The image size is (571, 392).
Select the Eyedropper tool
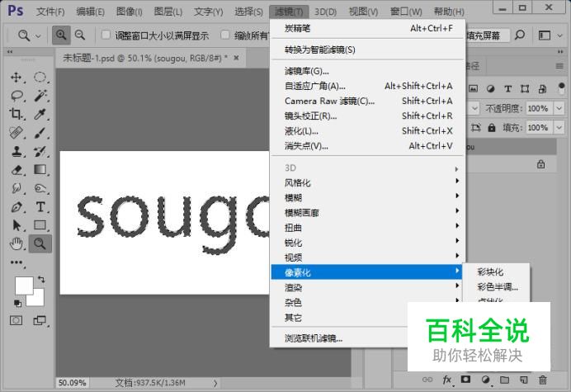[40, 114]
